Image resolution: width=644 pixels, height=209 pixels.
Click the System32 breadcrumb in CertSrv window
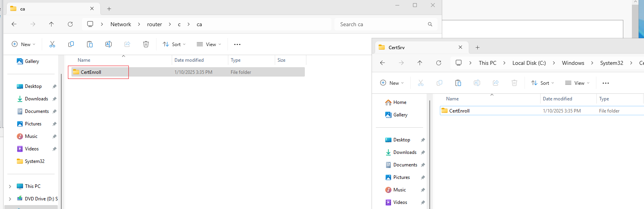(x=612, y=63)
